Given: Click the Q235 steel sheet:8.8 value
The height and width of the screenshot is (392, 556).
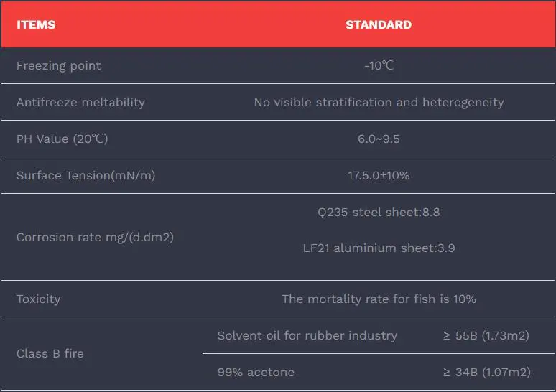Looking at the screenshot, I should tap(379, 212).
